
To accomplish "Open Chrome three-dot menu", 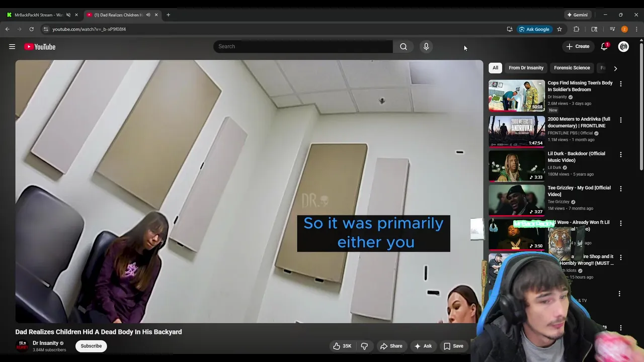I will click(636, 29).
